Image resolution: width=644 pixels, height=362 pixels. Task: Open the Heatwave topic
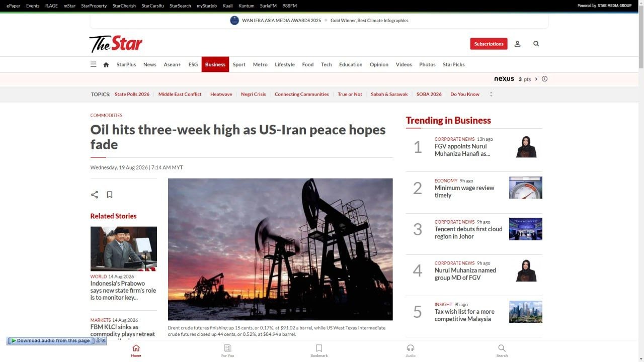click(221, 94)
